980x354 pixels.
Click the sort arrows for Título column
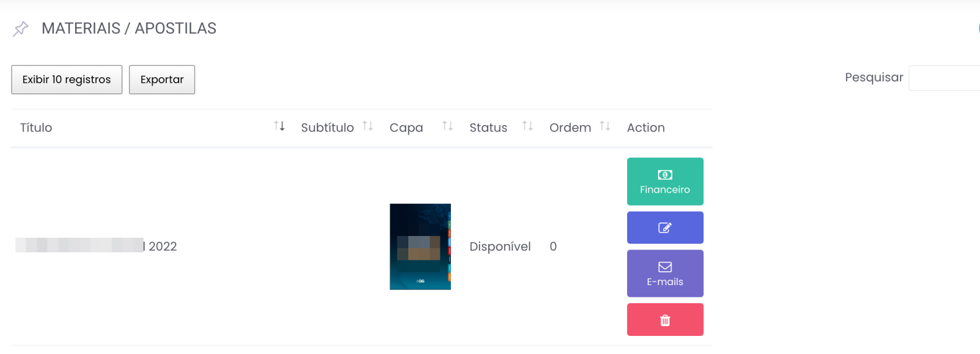click(279, 126)
